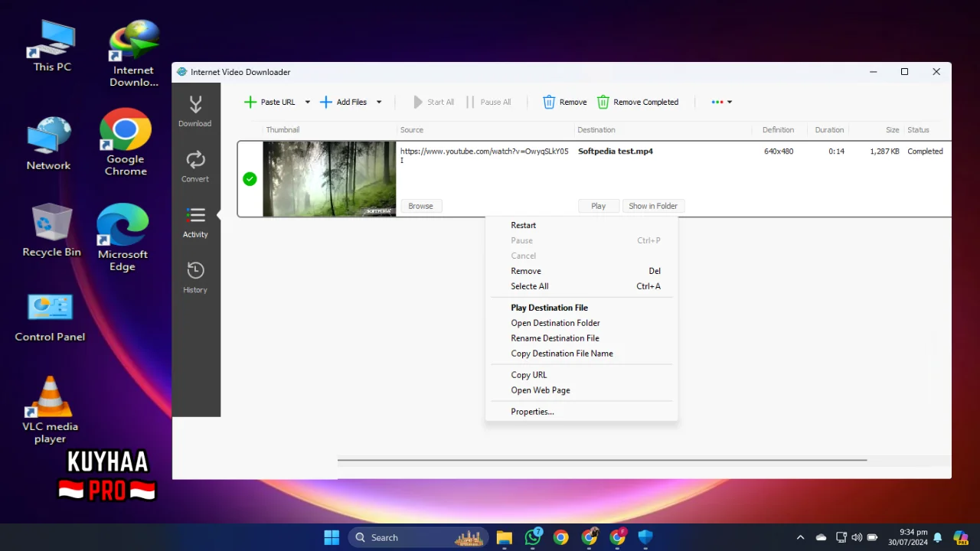Choose Play Destination File menu entry
980x551 pixels.
pos(581,308)
